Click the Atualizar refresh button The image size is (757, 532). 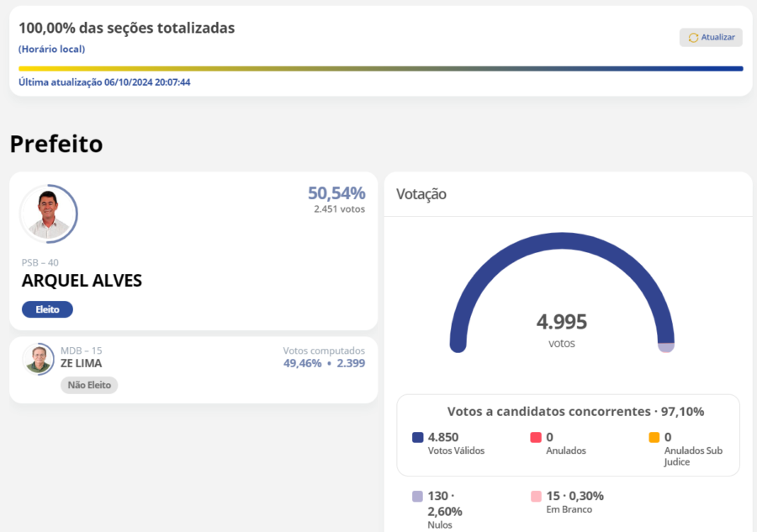[x=711, y=37]
